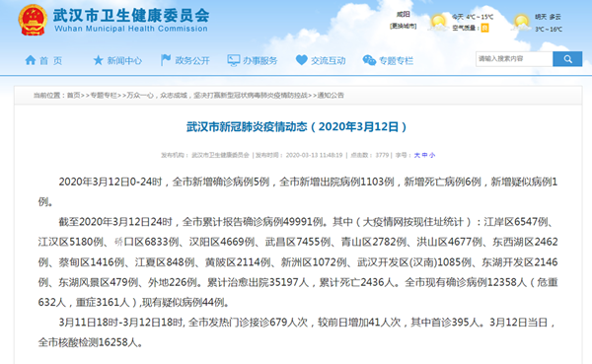Open the 首页 navigation menu item
The width and height of the screenshot is (592, 364).
[x=50, y=60]
